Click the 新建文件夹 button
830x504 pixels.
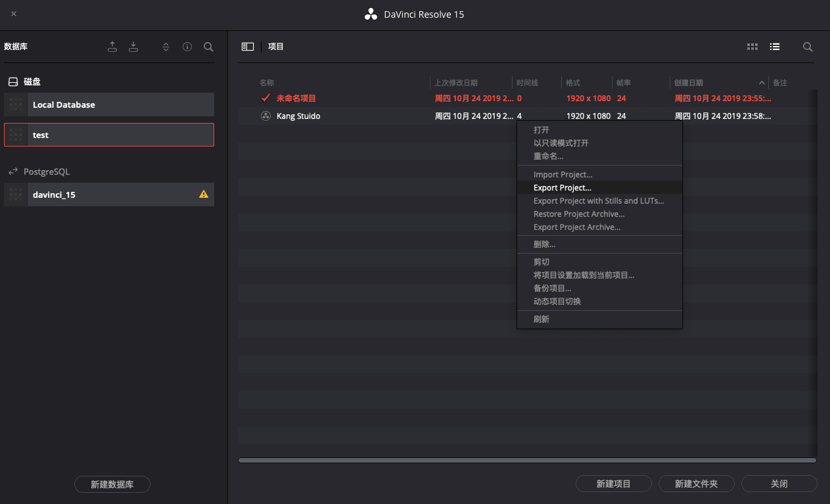click(697, 484)
